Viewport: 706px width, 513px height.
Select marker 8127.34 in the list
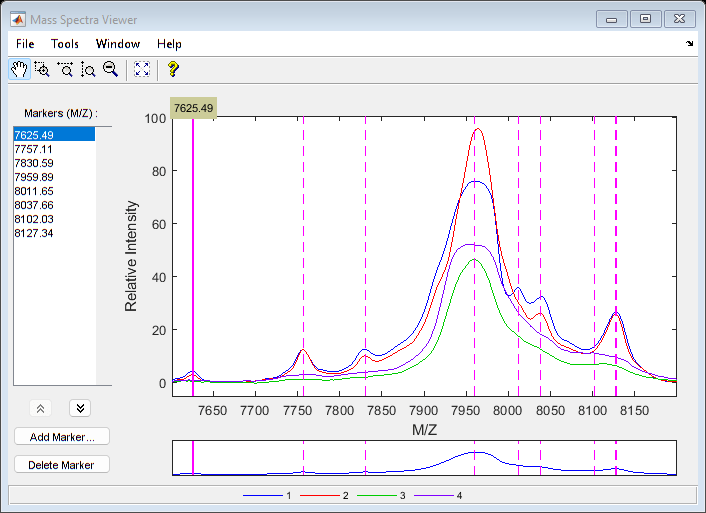pyautogui.click(x=34, y=233)
